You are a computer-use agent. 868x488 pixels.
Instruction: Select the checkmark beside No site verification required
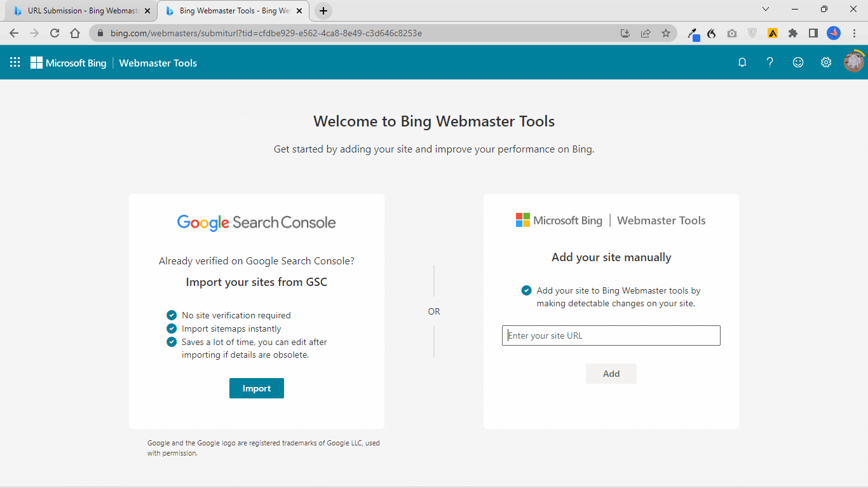(172, 315)
